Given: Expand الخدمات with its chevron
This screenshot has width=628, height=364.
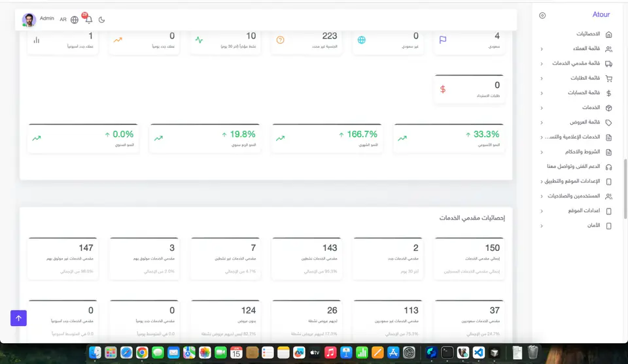Looking at the screenshot, I should (542, 108).
